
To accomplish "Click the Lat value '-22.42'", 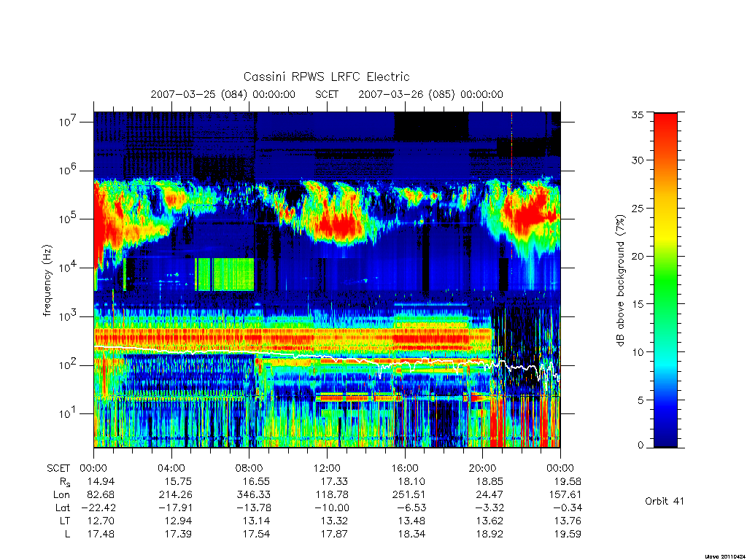I will pos(98,508).
